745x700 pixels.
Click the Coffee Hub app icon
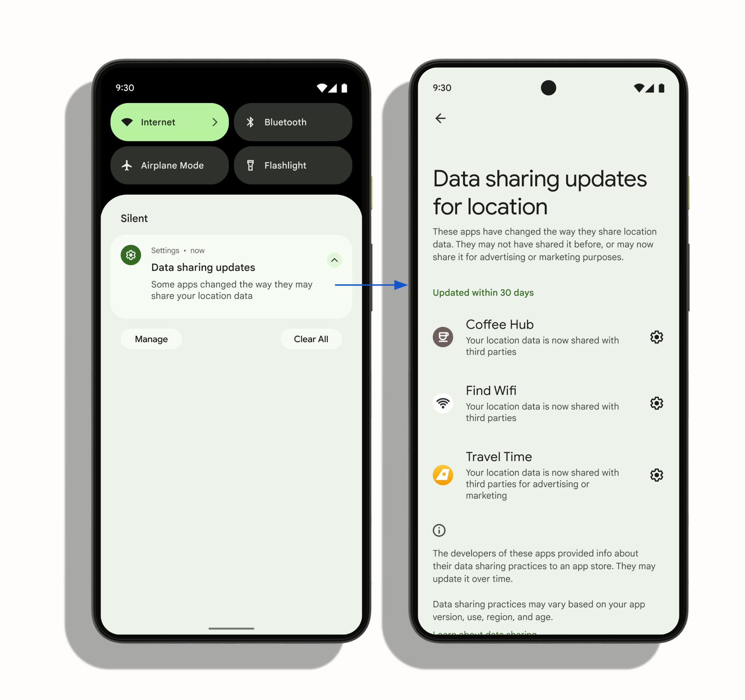443,337
